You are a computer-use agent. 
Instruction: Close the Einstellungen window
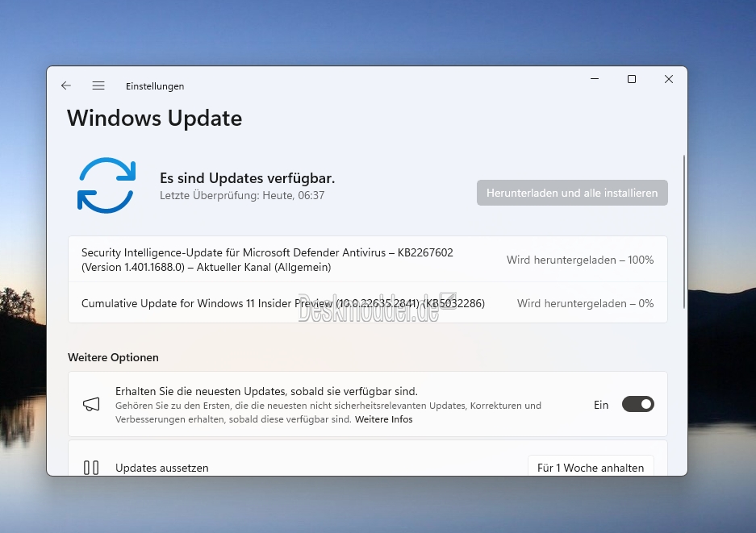(669, 79)
